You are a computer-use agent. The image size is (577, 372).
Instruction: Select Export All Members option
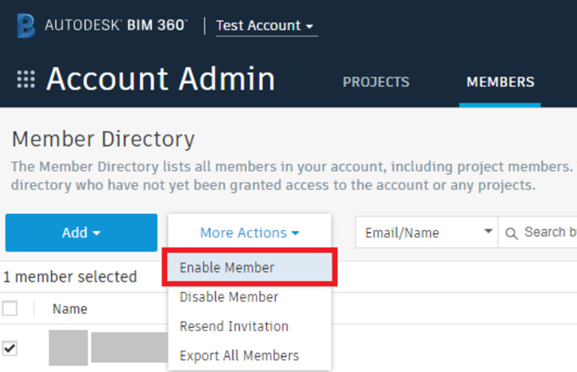[x=249, y=355]
